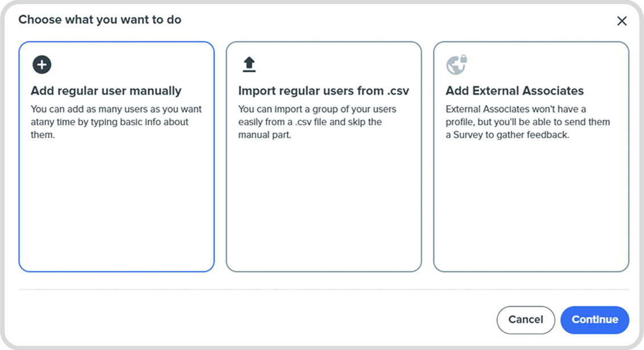Image resolution: width=644 pixels, height=350 pixels.
Task: Click the 'Choose what you want to do' title
Action: [100, 20]
